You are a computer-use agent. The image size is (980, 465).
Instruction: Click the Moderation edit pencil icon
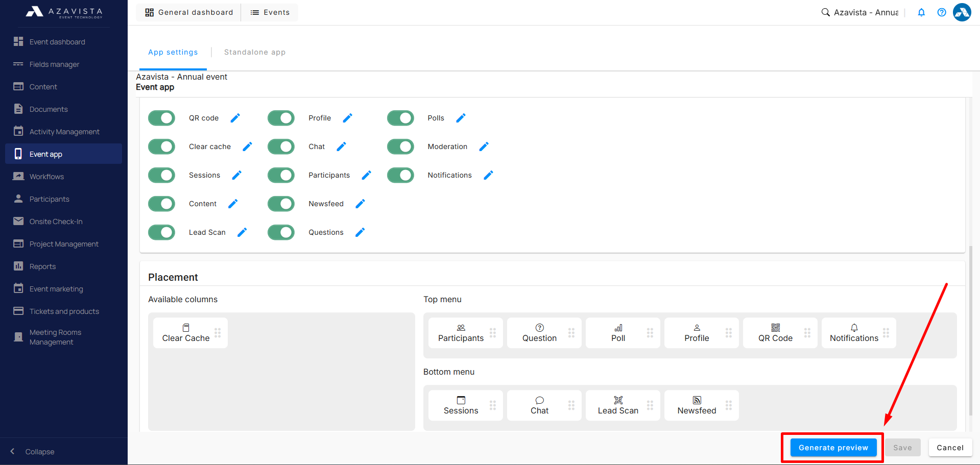click(x=484, y=146)
